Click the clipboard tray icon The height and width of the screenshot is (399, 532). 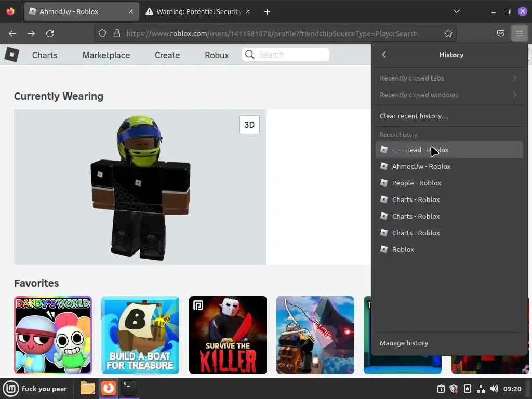point(441,389)
